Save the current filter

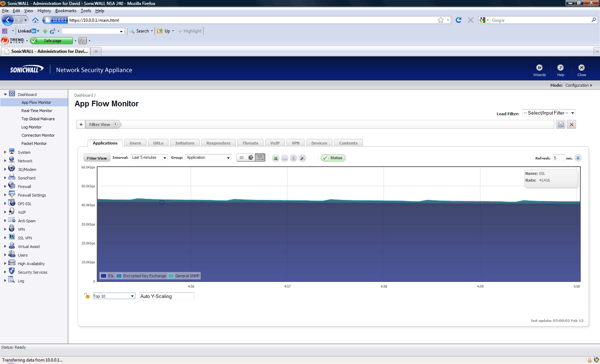click(561, 125)
